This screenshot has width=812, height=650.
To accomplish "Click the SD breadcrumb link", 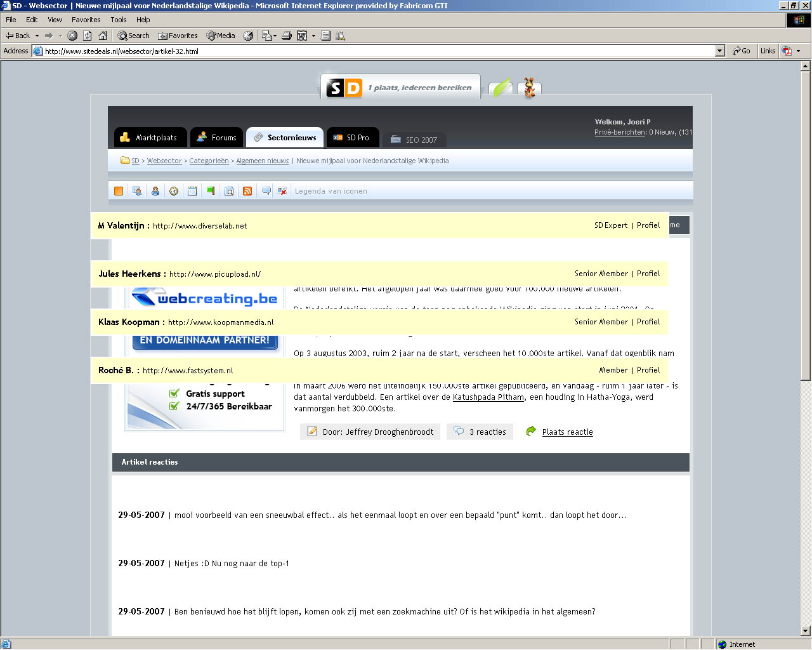I will pos(135,161).
